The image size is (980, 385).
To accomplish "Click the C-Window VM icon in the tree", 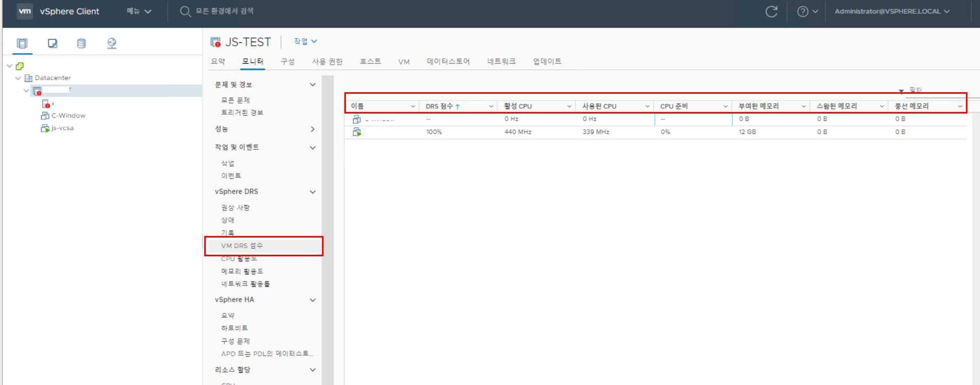I will pos(45,116).
